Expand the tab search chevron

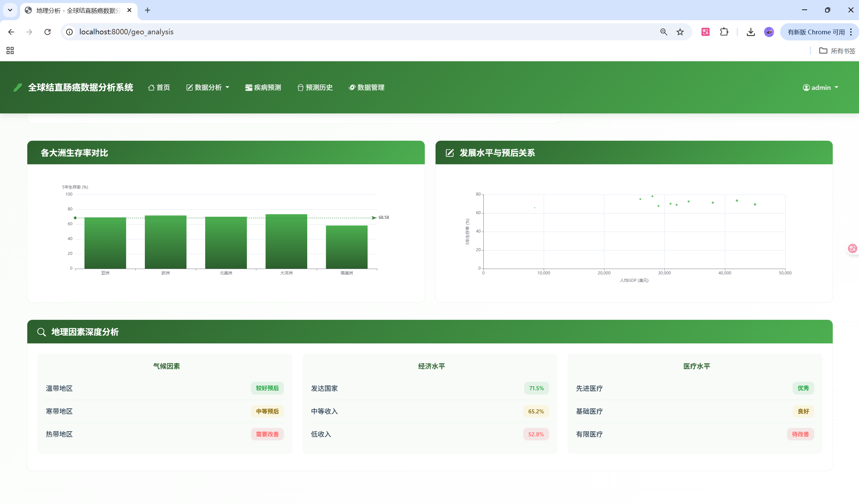pos(10,10)
